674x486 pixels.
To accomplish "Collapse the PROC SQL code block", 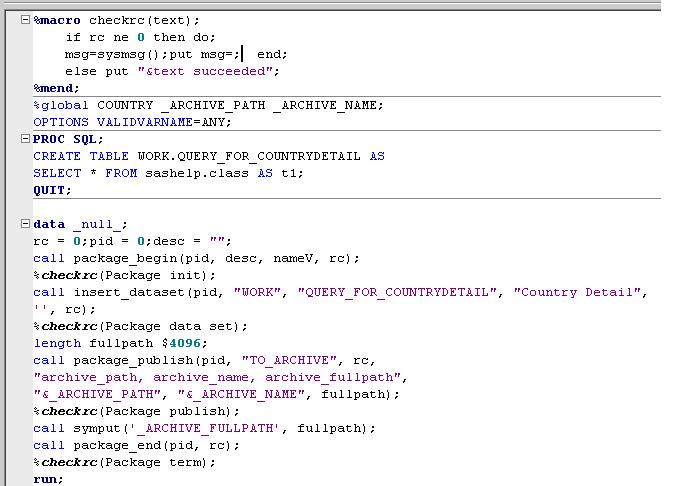I will click(25, 139).
